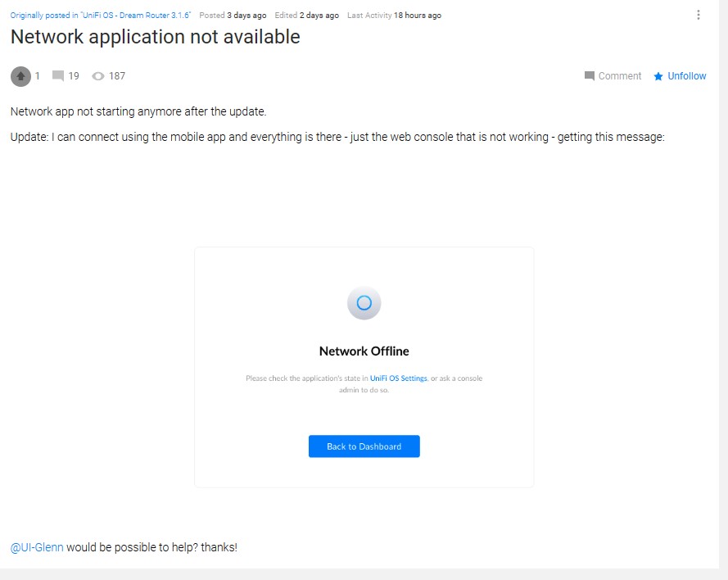The image size is (728, 580).
Task: Open the @UI-Glenn user mention
Action: (x=37, y=547)
